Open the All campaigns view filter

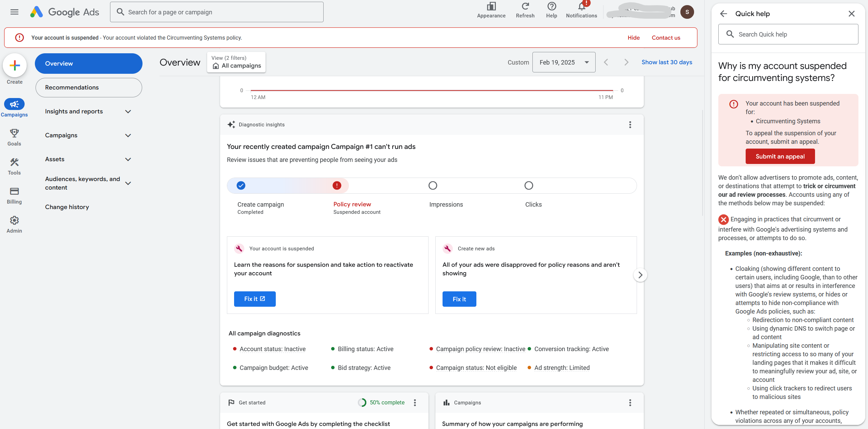coord(236,62)
